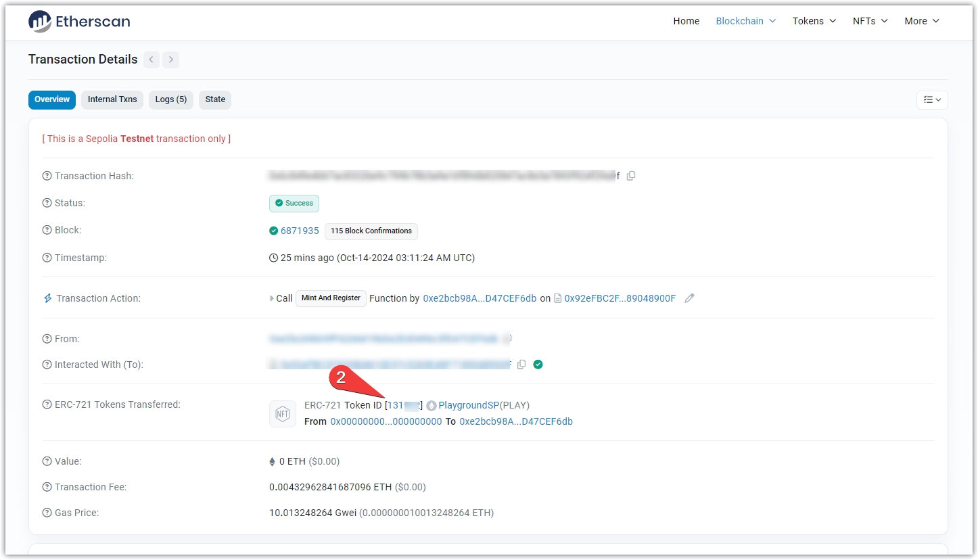978x560 pixels.
Task: Open the view options list dropdown
Action: tap(931, 99)
